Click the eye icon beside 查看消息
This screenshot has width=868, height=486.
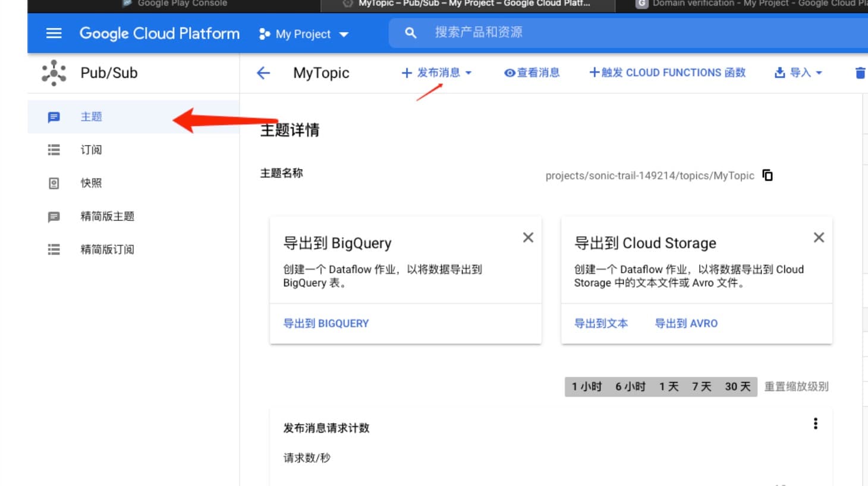[x=510, y=73]
